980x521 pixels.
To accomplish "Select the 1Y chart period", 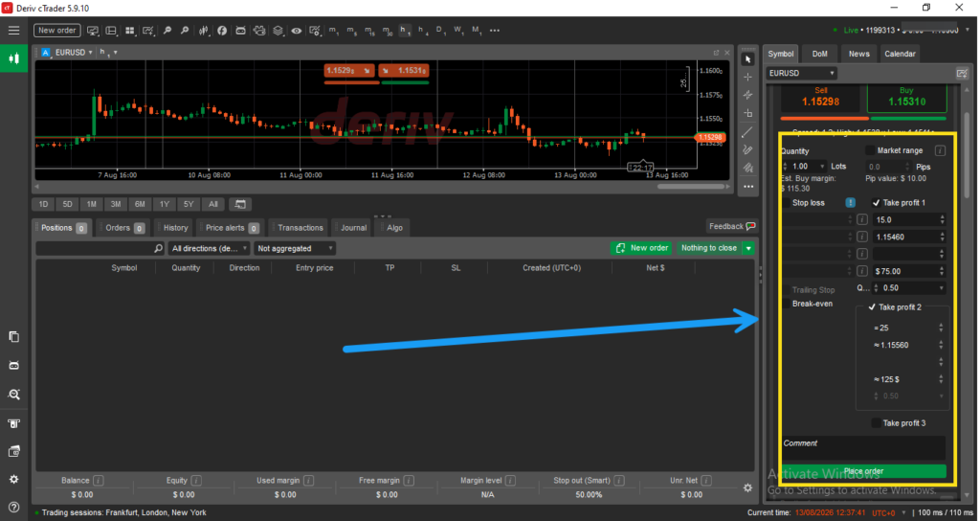I will pos(165,204).
